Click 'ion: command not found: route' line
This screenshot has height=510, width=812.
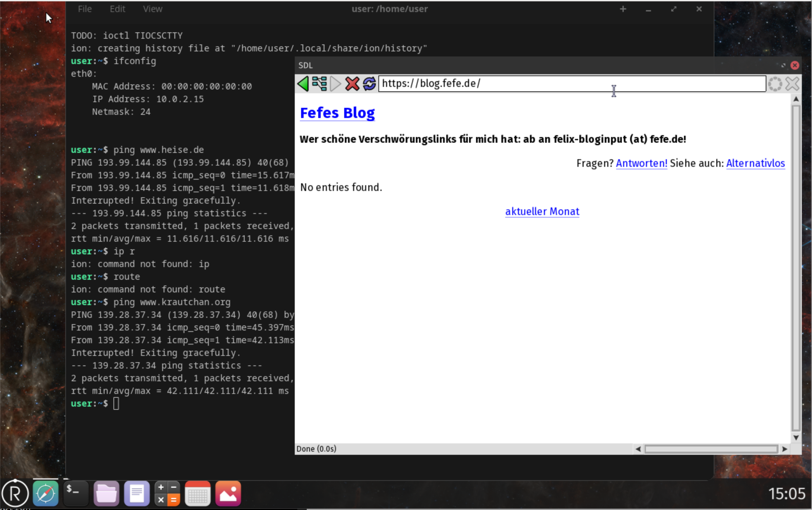pyautogui.click(x=148, y=289)
